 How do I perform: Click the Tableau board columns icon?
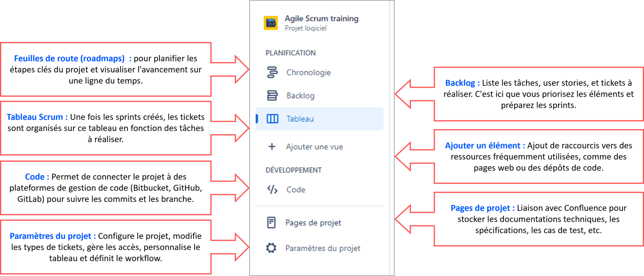tap(272, 119)
